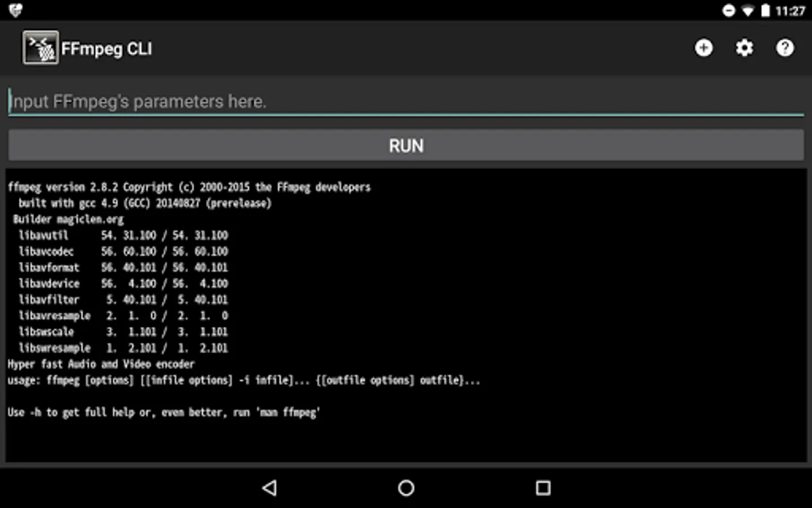Screen dimensions: 812x508
Task: Focus the FFmpeg parameters input field
Action: [406, 102]
